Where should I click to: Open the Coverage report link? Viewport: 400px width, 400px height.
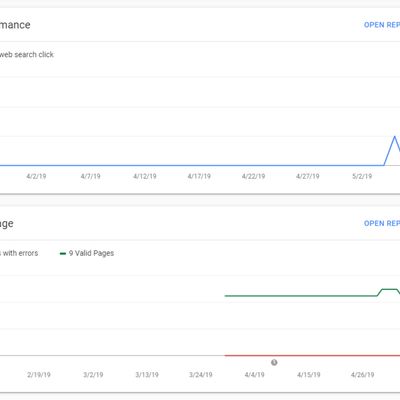382,223
